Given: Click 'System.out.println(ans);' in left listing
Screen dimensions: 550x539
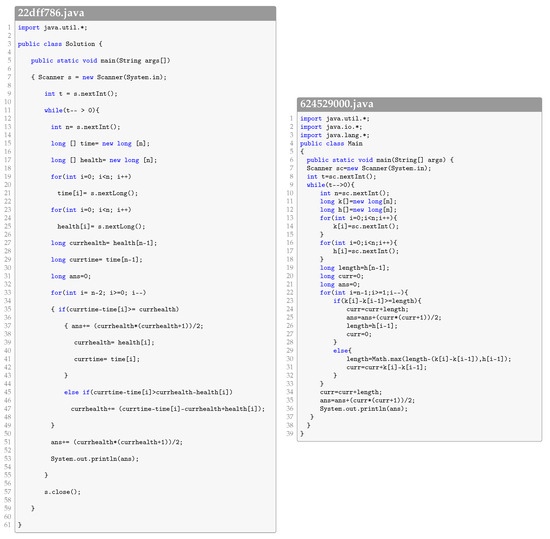Looking at the screenshot, I should point(95,459).
